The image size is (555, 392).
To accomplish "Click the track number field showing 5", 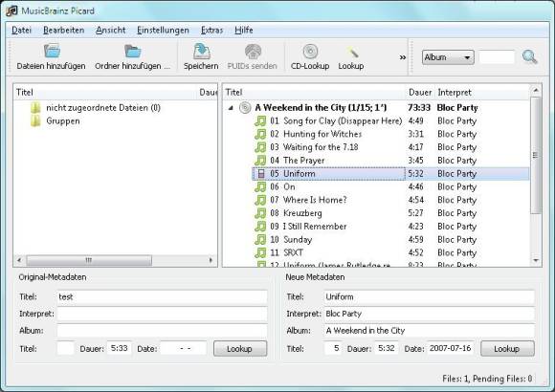I will pos(333,348).
